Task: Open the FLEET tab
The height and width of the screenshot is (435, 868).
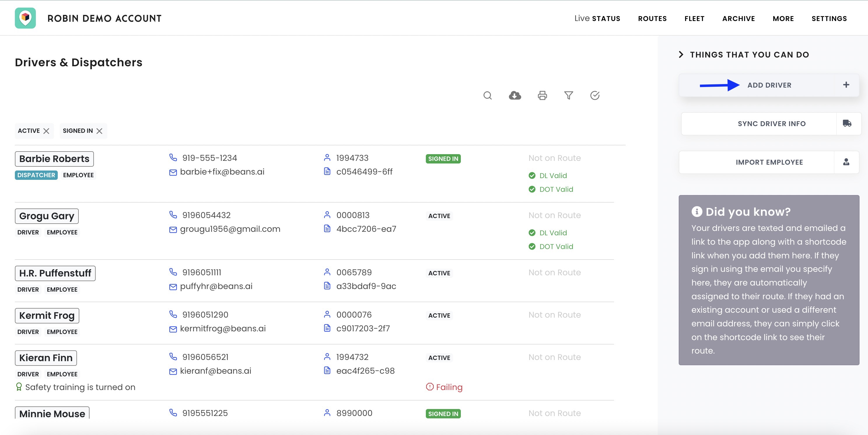Action: coord(694,19)
